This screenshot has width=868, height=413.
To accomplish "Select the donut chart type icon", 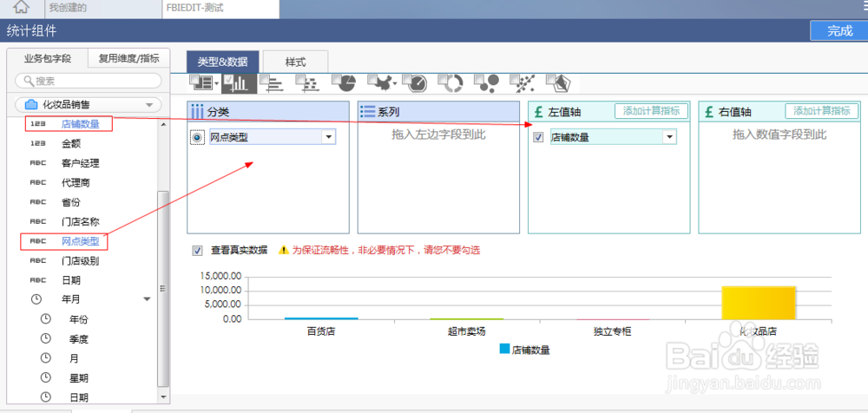I will [450, 83].
